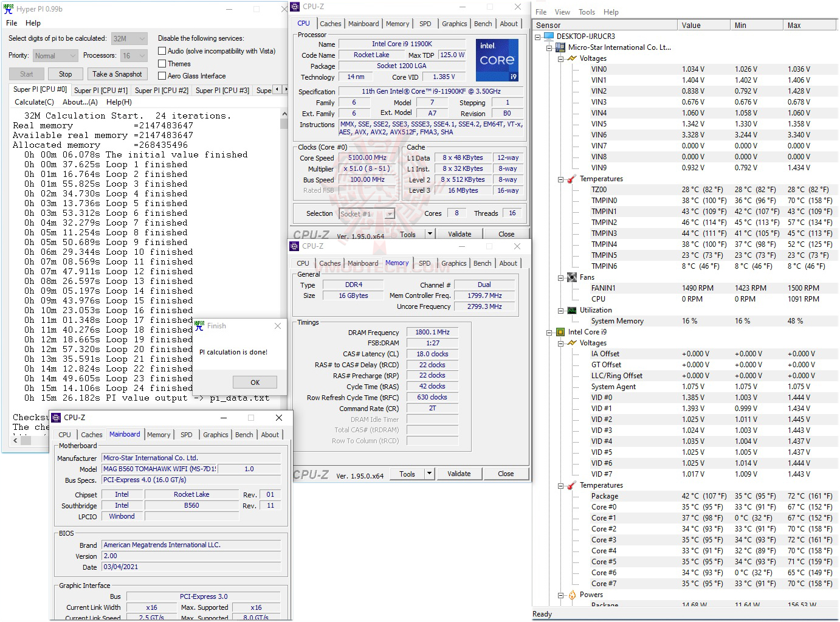Click the left arrow of the Hyper PI horizontal scrollbar
This screenshot has height=622, width=840.
15,441
